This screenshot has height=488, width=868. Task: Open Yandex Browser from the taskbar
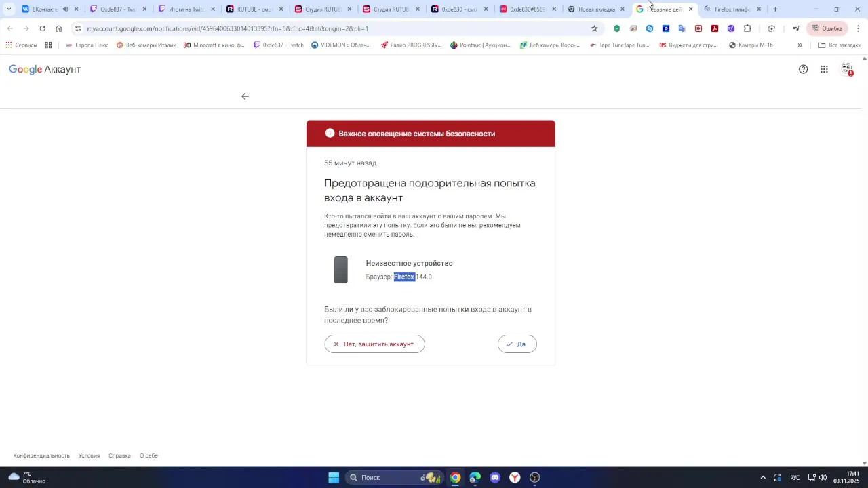[x=515, y=478]
